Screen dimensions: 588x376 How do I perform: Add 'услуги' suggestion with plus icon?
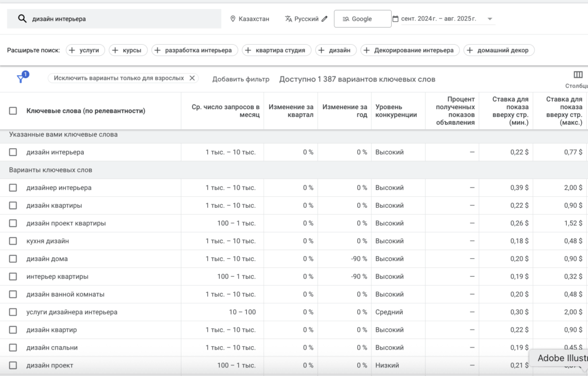point(84,51)
